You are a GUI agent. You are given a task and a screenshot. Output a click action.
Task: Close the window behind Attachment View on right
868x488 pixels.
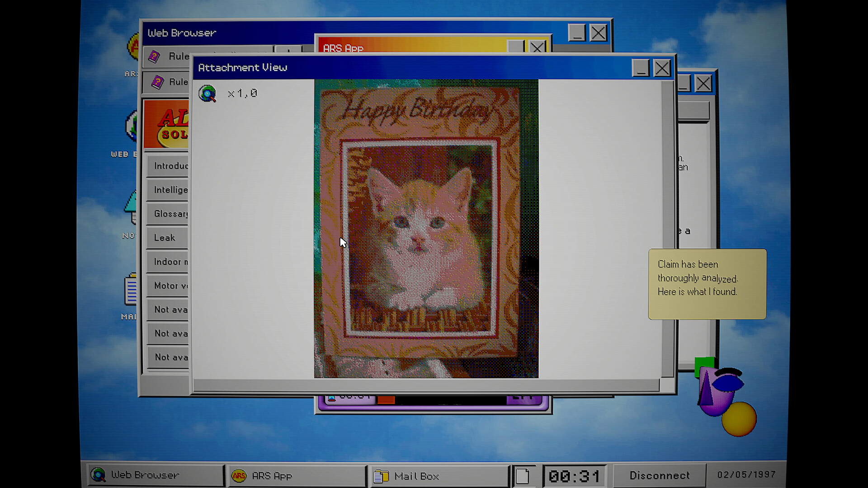point(703,84)
